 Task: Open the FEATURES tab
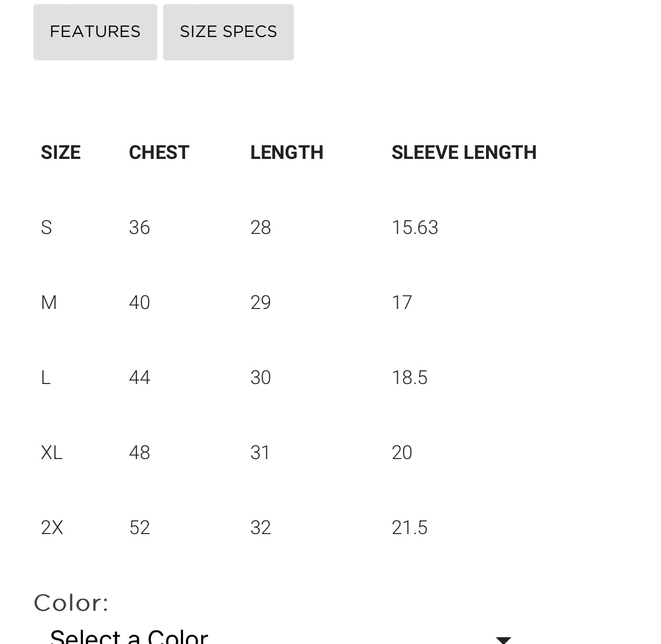(x=95, y=32)
